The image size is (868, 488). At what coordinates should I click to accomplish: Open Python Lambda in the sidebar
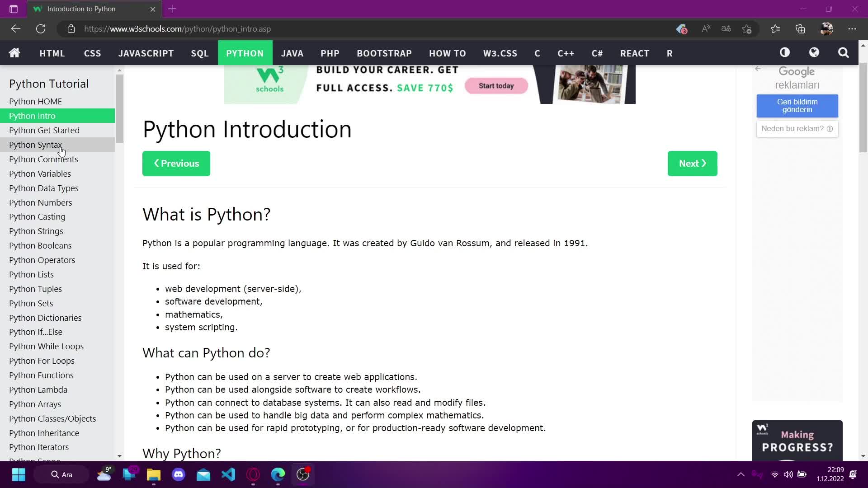(57, 389)
